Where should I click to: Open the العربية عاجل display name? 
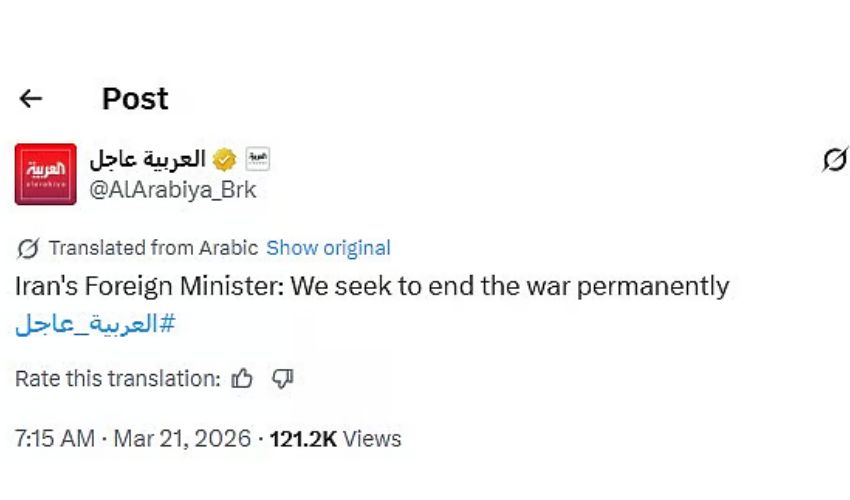click(x=147, y=159)
